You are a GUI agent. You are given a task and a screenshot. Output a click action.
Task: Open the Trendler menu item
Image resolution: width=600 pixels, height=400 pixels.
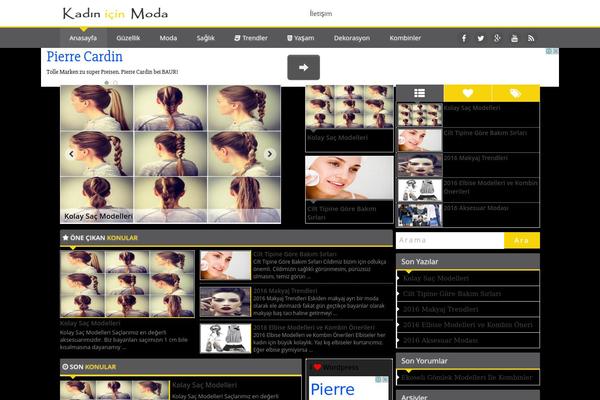coord(251,38)
